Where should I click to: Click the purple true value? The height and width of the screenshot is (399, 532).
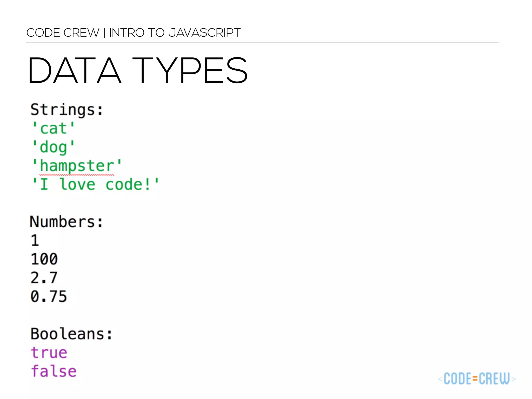[49, 353]
